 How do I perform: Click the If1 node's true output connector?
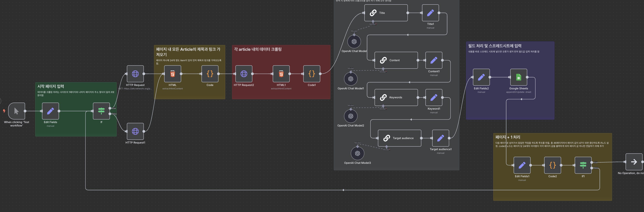(x=592, y=162)
